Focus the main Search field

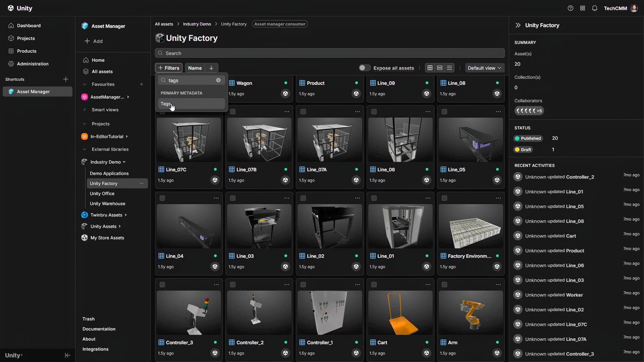coord(330,53)
